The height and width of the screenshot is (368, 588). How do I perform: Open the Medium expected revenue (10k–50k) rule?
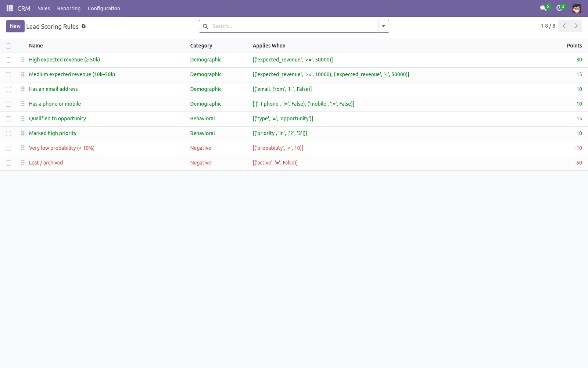(72, 74)
